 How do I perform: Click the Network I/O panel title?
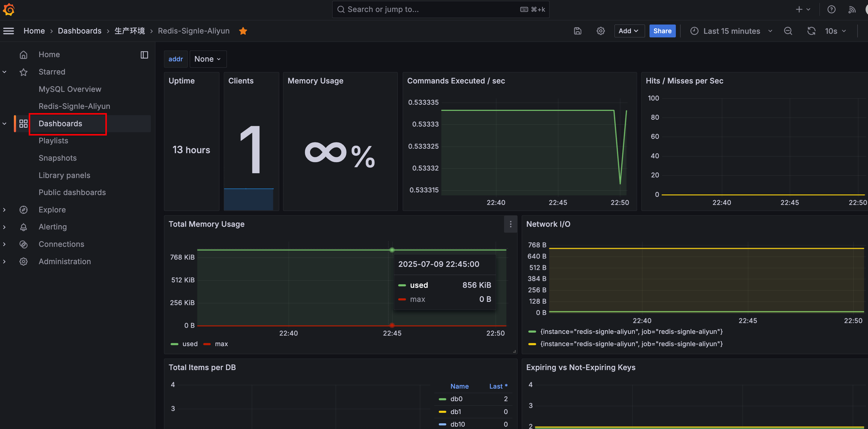(x=548, y=224)
